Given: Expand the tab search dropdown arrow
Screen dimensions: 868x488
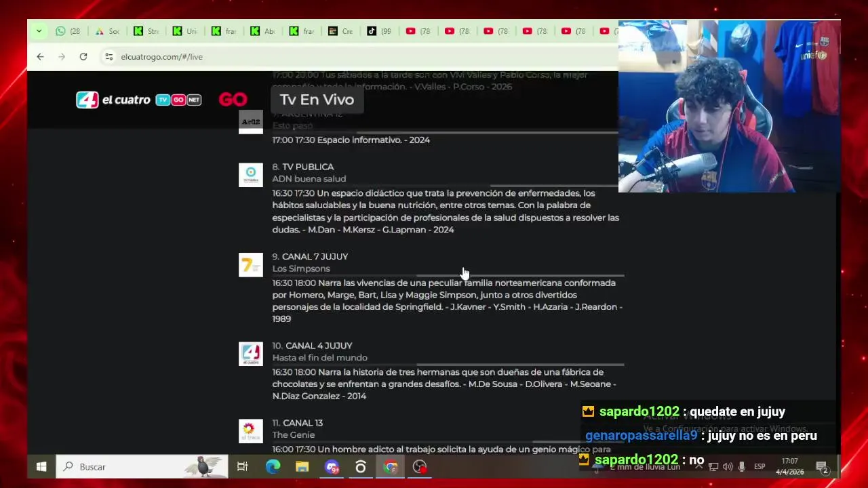Looking at the screenshot, I should coord(39,31).
